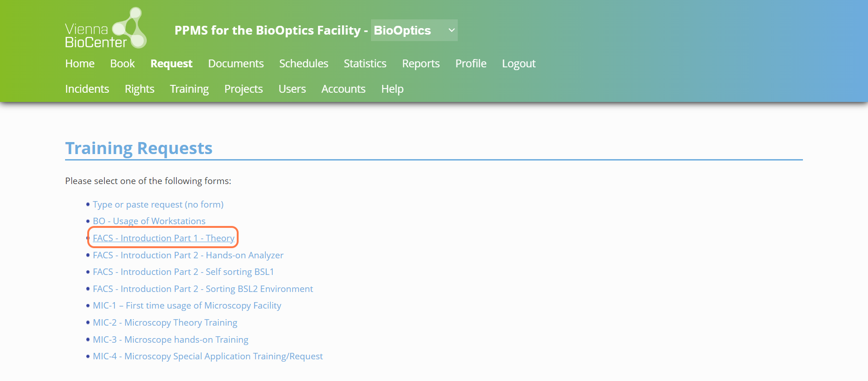Open 'FACS Part 2 - Hands-on Analyzer' form
Image resolution: width=868 pixels, height=381 pixels.
point(188,255)
